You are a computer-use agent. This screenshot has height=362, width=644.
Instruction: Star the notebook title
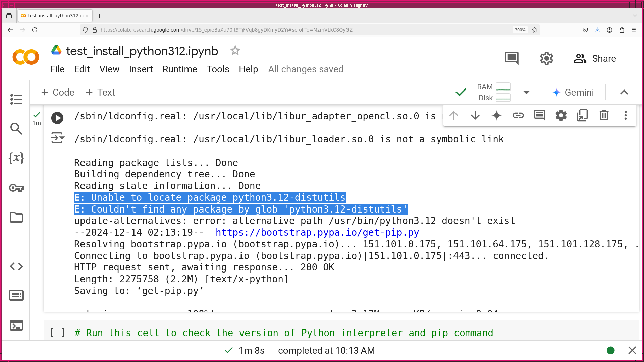(235, 51)
